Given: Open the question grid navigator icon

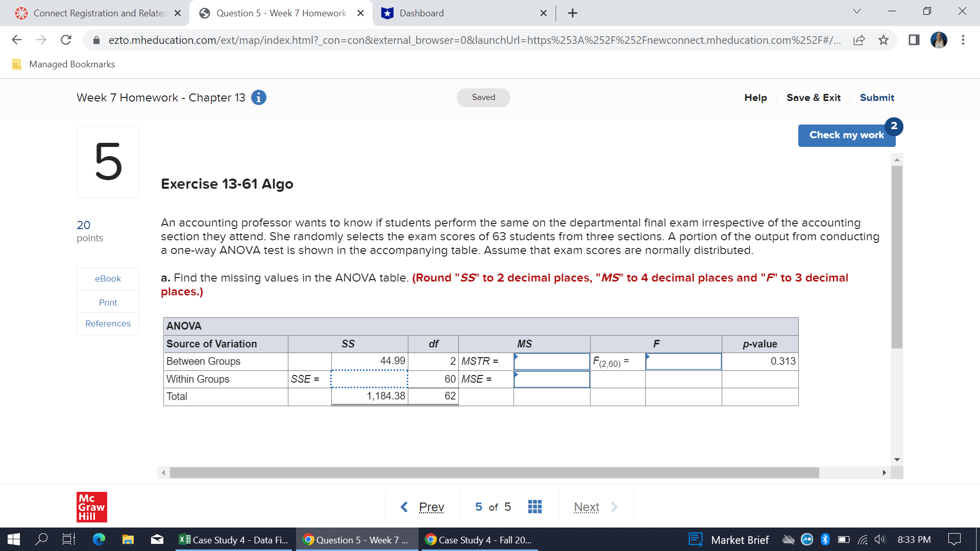Looking at the screenshot, I should [534, 507].
